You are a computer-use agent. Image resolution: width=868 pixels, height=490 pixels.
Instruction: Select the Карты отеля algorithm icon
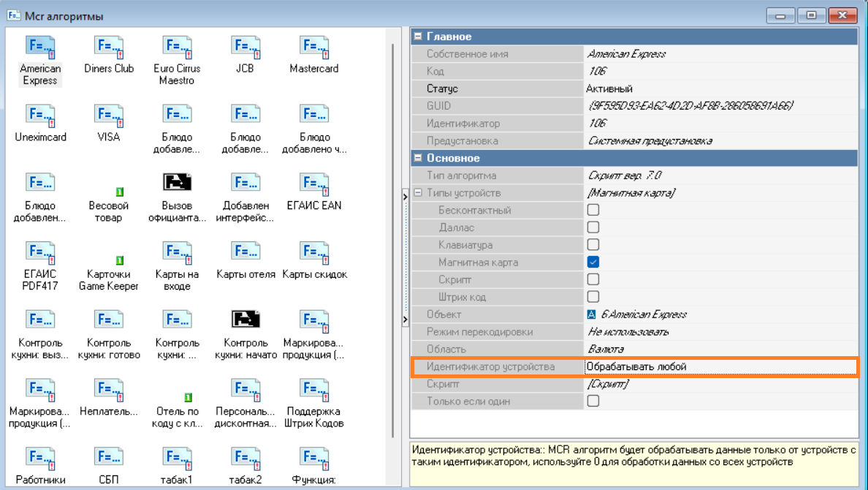click(245, 254)
